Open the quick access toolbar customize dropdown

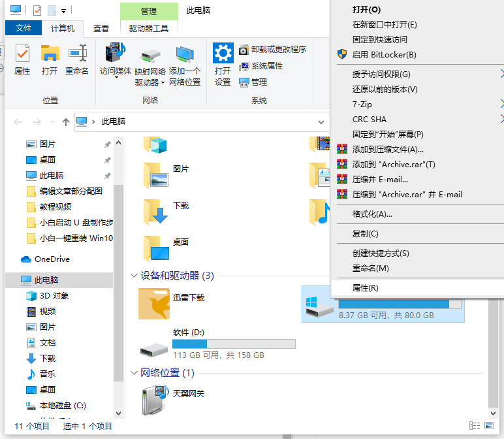click(63, 11)
